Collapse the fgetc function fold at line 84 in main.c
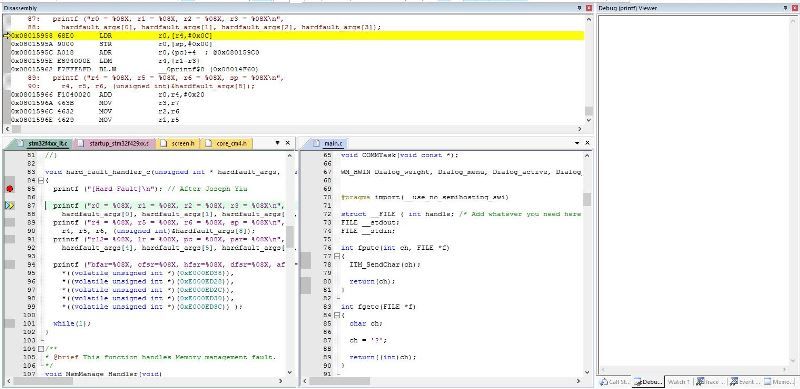This screenshot has width=800, height=389. point(337,315)
